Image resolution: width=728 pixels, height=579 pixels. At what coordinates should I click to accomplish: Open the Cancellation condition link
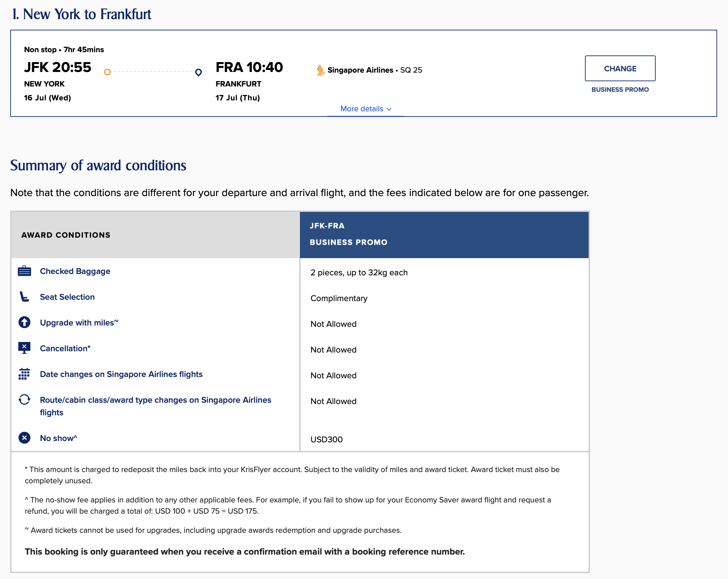65,348
